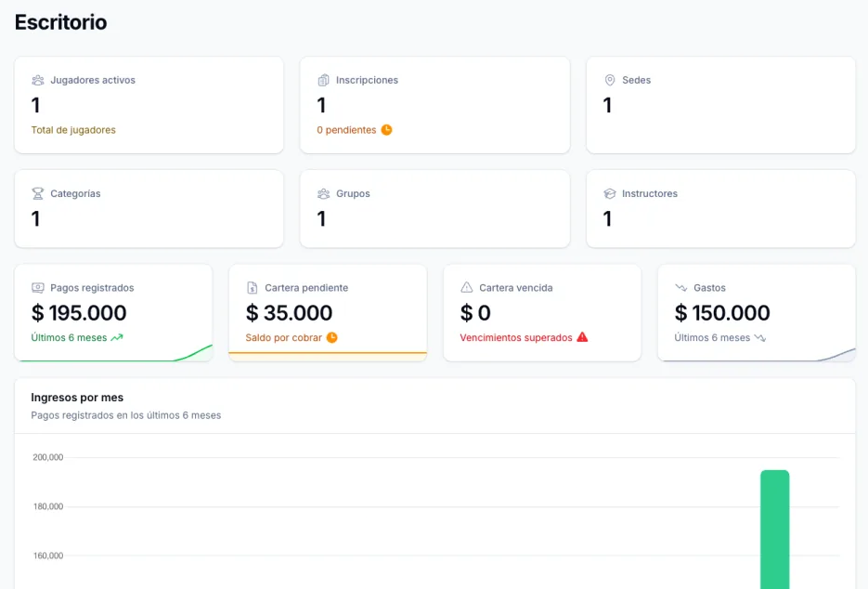Image resolution: width=868 pixels, height=589 pixels.
Task: Click the 180,000 axis label
Action: [x=47, y=506]
